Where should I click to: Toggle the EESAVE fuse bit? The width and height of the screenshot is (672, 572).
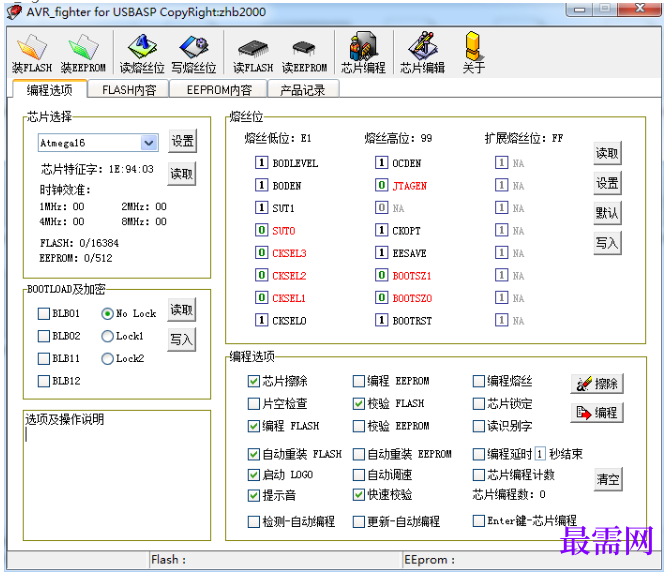pyautogui.click(x=381, y=253)
